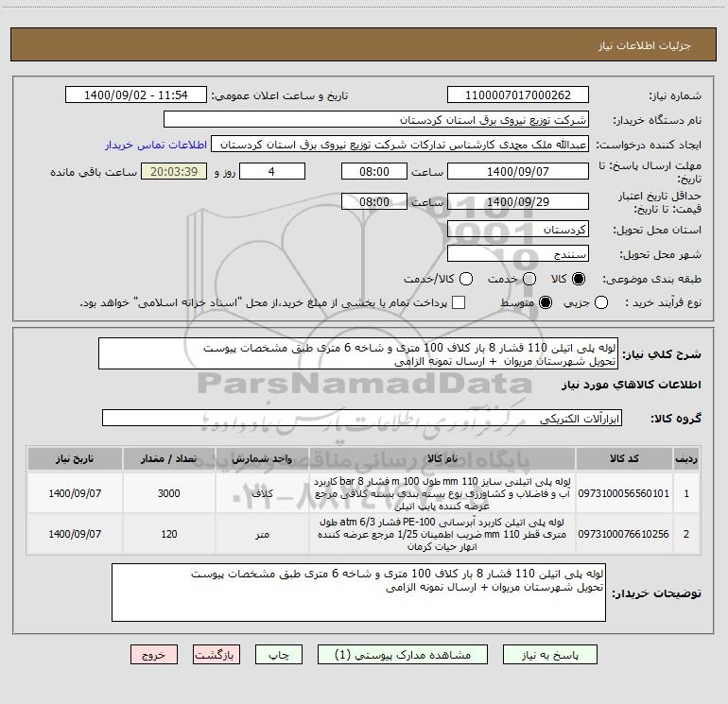Click the unit cell متر
The width and height of the screenshot is (728, 704).
[x=262, y=534]
